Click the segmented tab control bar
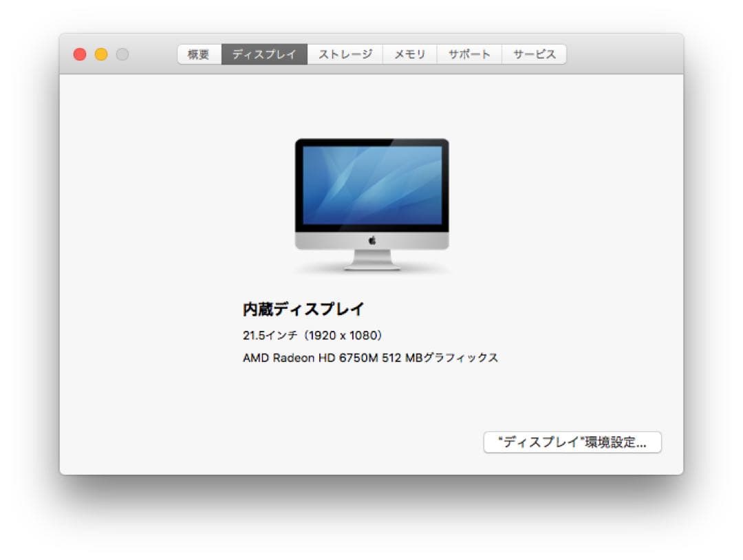 click(375, 54)
